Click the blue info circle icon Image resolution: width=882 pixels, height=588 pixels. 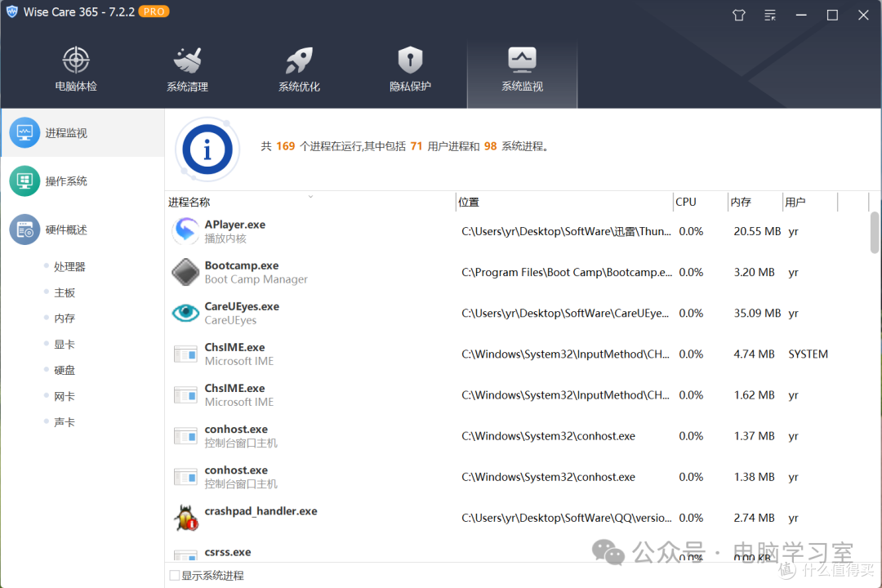pos(207,149)
